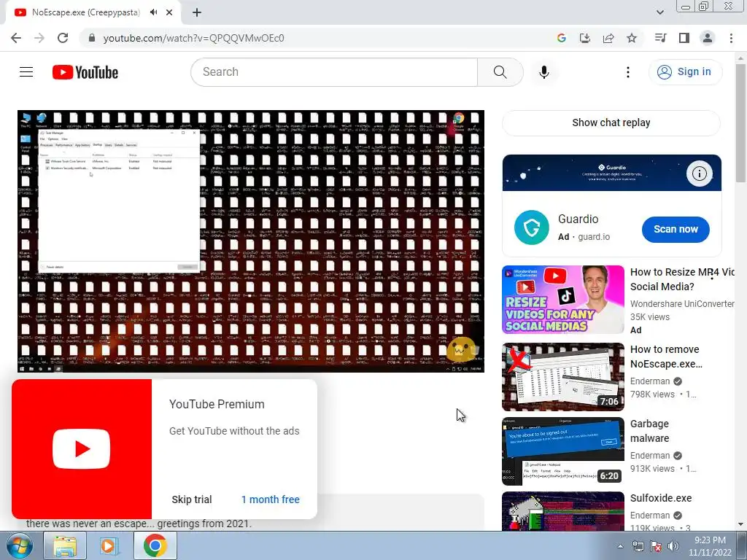Click 1 month free Premium offer
Screen dimensions: 747x560
pyautogui.click(x=270, y=499)
